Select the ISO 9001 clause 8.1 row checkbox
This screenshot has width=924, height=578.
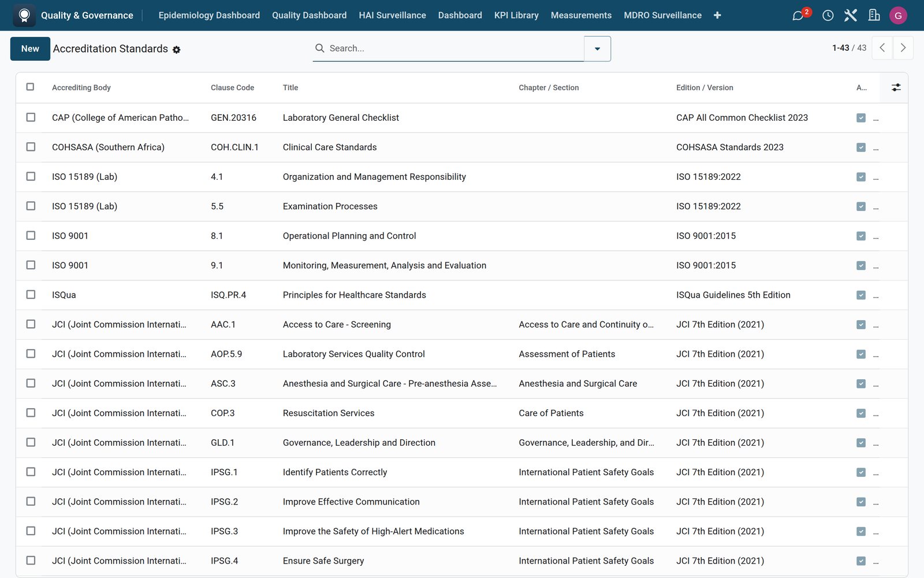pos(31,235)
